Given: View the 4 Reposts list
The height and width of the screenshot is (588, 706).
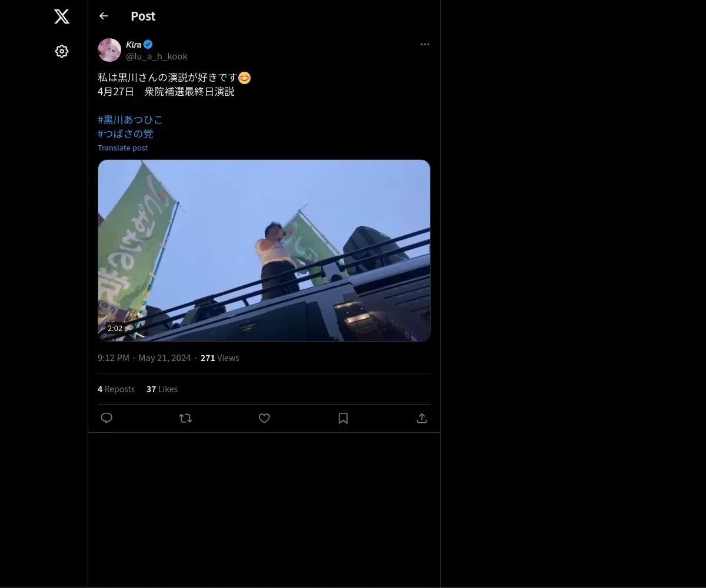Looking at the screenshot, I should pyautogui.click(x=116, y=389).
